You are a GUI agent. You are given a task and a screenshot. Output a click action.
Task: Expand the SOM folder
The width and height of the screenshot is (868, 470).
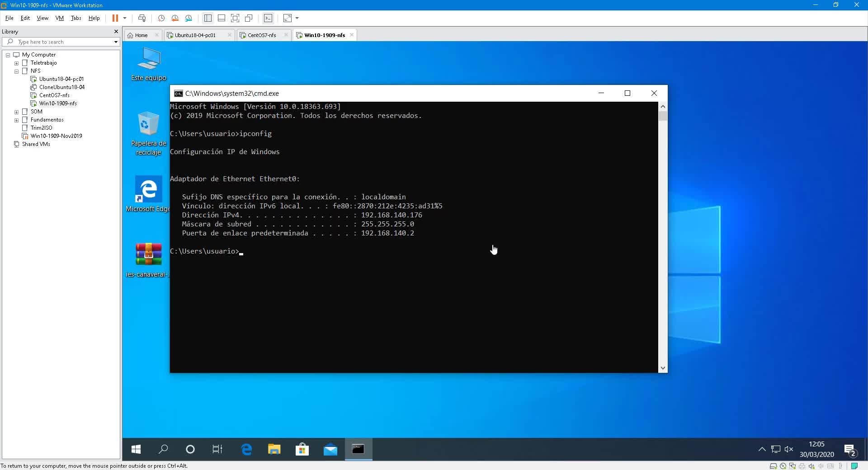click(17, 112)
